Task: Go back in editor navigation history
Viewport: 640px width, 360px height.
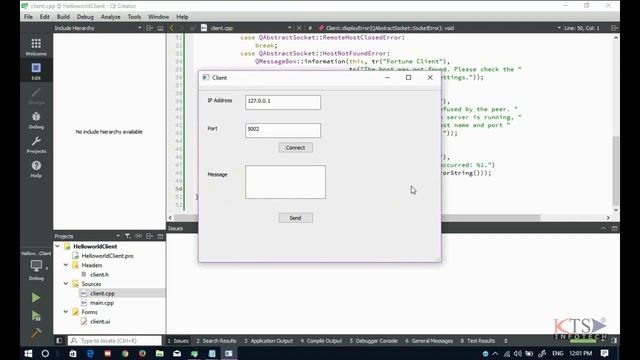Action: tap(171, 28)
